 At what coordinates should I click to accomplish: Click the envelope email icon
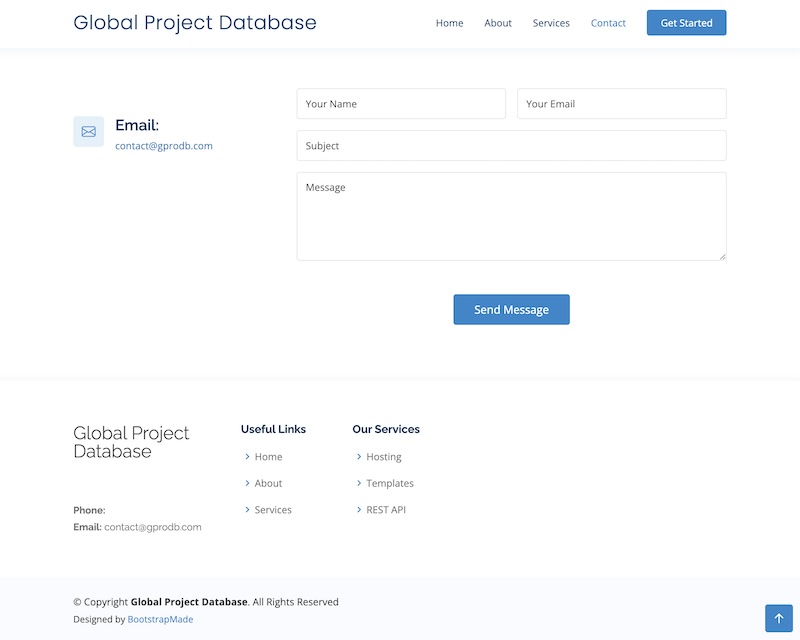coord(88,132)
